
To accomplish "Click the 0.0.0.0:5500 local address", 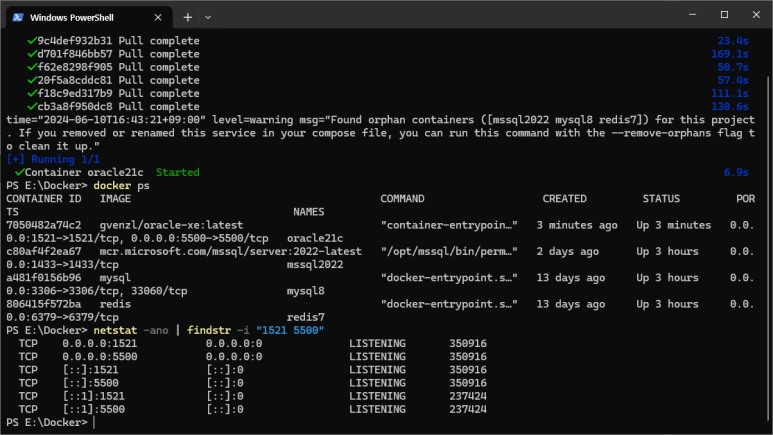I will tap(100, 357).
